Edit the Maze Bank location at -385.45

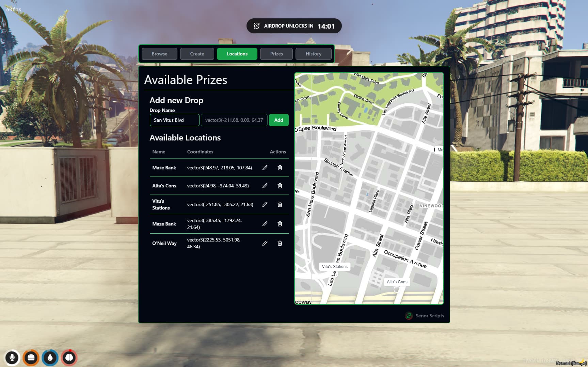[x=265, y=224]
